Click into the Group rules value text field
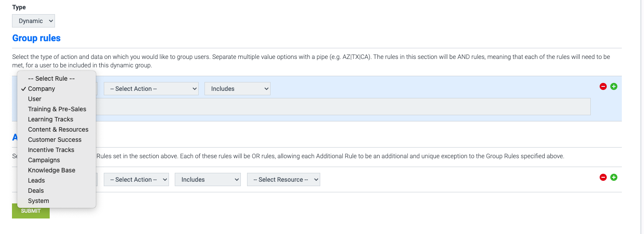The image size is (644, 234). click(x=343, y=107)
